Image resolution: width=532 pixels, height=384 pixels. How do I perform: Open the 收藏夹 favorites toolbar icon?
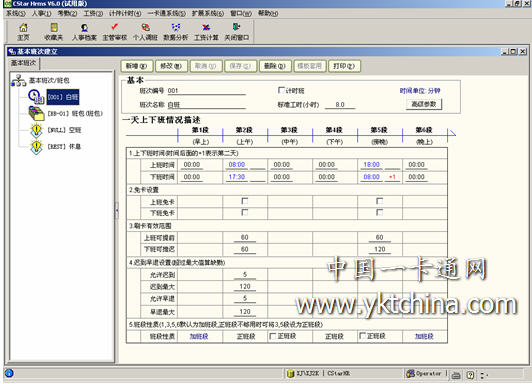coord(54,28)
